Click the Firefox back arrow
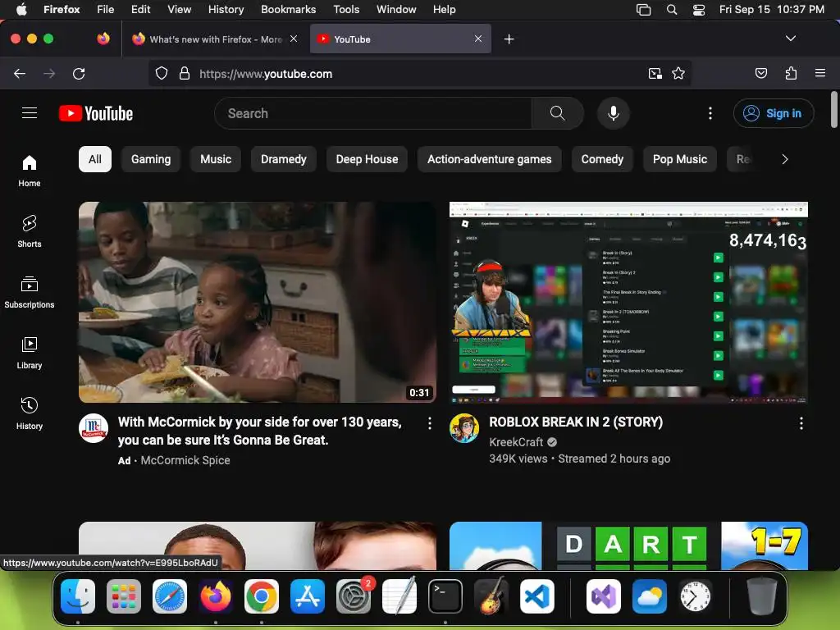Screen dimensions: 840x630 pyautogui.click(x=20, y=73)
